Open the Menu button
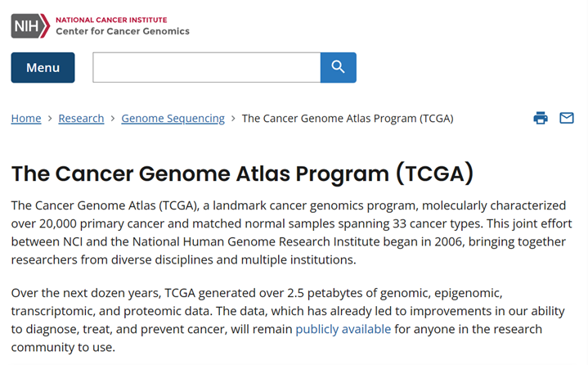The height and width of the screenshot is (365, 588). [43, 68]
